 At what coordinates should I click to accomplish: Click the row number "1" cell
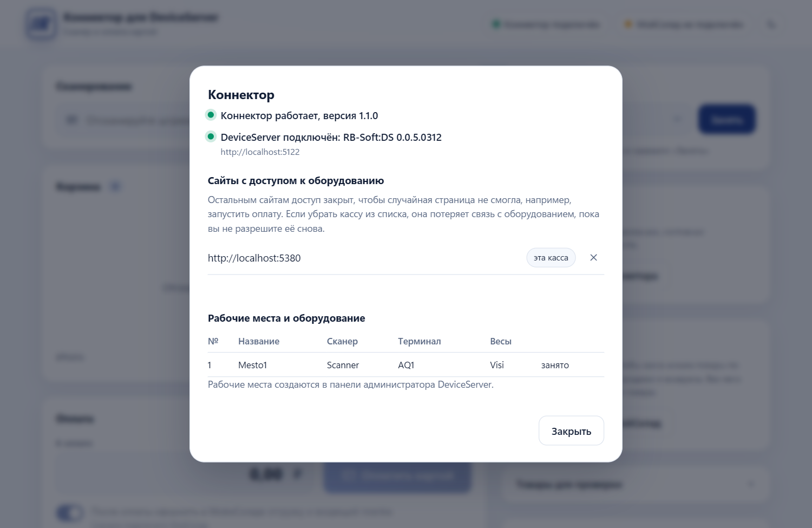209,365
